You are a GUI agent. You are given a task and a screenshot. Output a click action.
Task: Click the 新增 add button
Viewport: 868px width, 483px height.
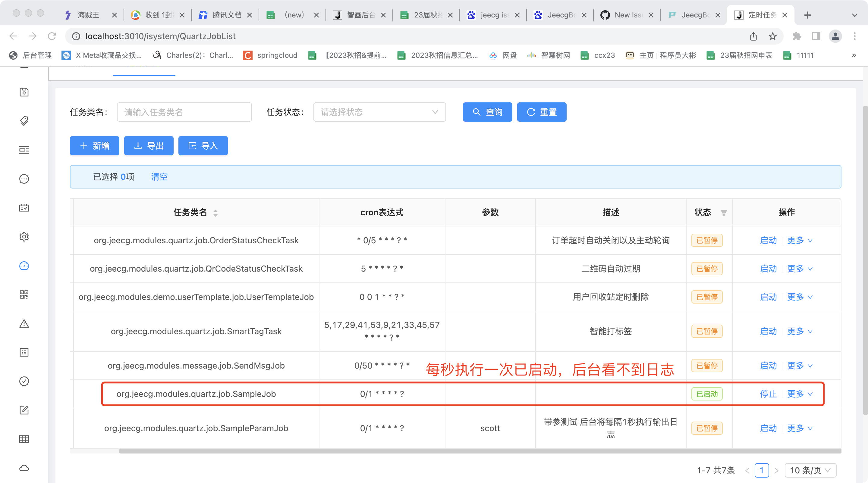[94, 146]
